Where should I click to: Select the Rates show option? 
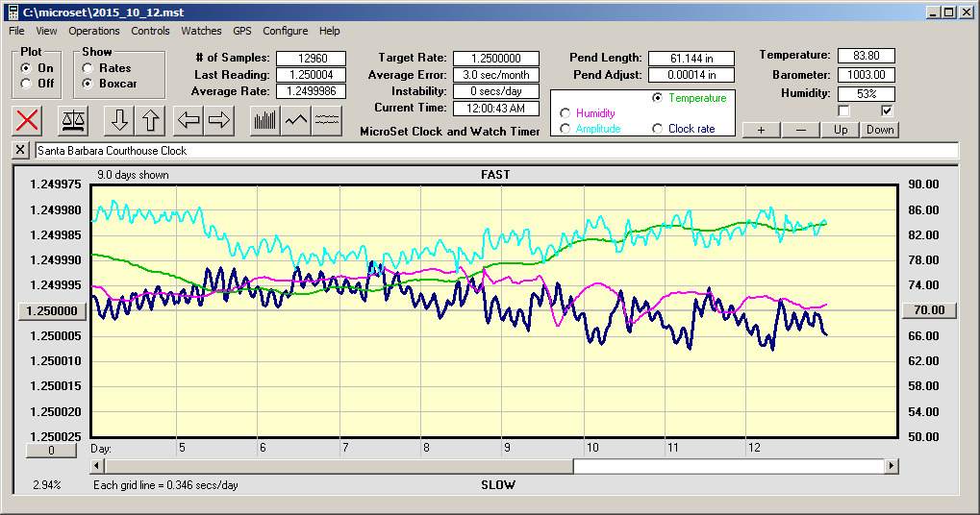88,68
